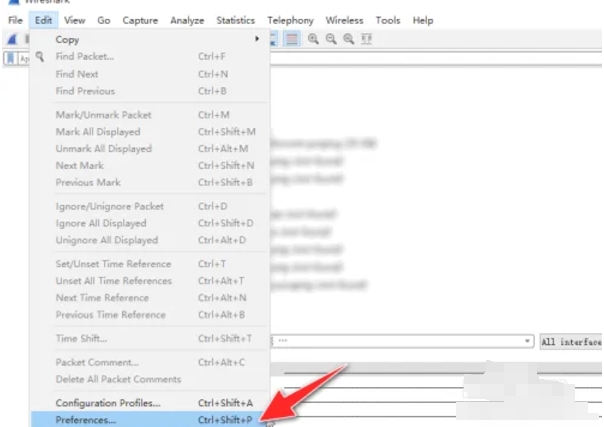Click the Analyze menu
The height and width of the screenshot is (427, 604).
[x=187, y=20]
